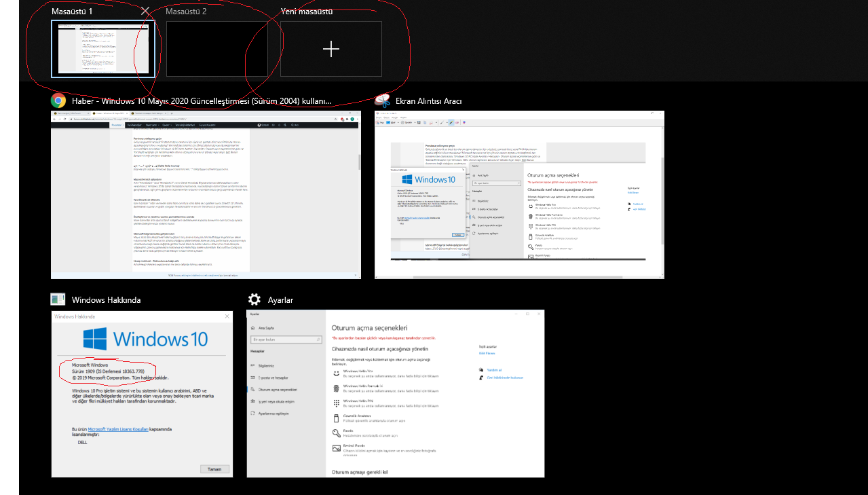Add a desktop with the Yeni masaüstü plus
This screenshot has width=868, height=495.
point(331,49)
